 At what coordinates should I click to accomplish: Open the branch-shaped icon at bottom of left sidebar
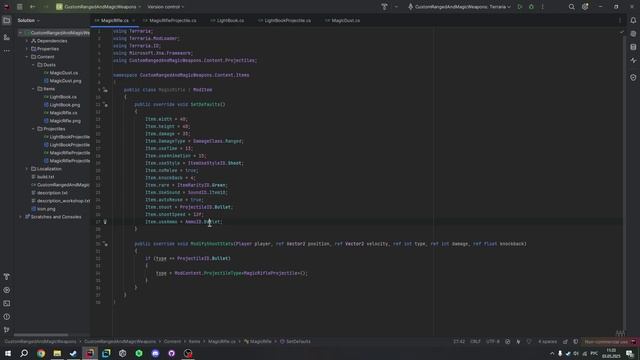coord(7,329)
